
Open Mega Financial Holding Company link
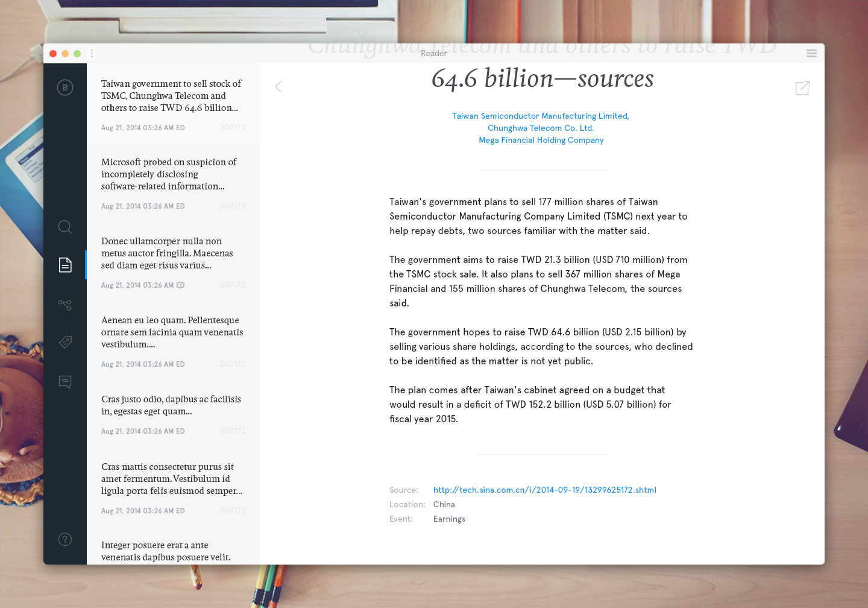541,140
